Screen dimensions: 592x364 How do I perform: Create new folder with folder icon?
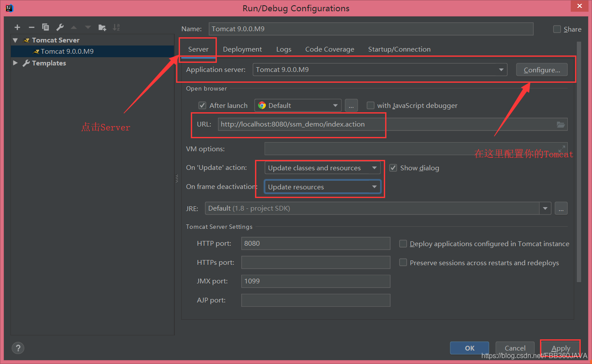102,27
